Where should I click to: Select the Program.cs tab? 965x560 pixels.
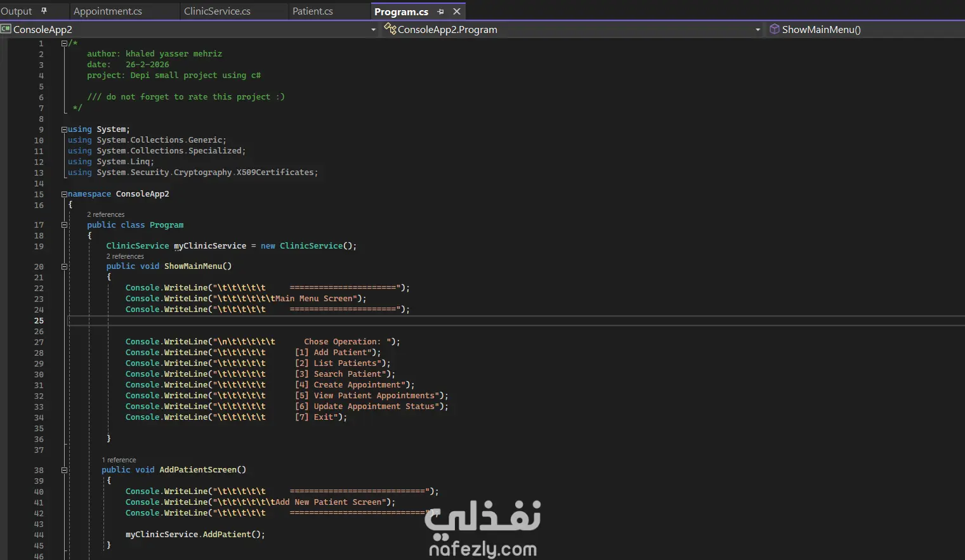[x=402, y=11]
